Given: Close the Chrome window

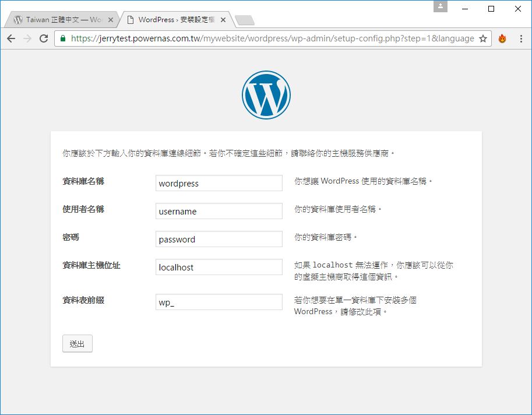Looking at the screenshot, I should [518, 9].
